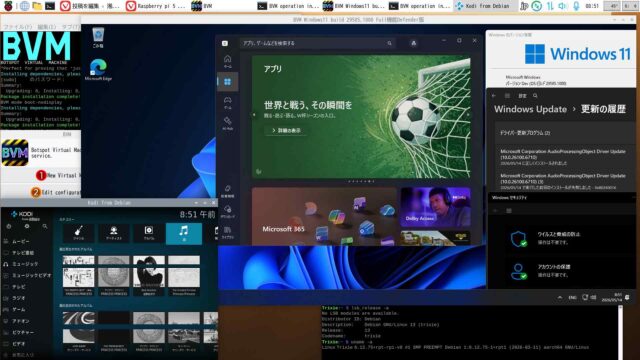Screen dimensions: 640x360
Task: Select テレビ番組 in Kodi sidebar
Action: [23, 253]
